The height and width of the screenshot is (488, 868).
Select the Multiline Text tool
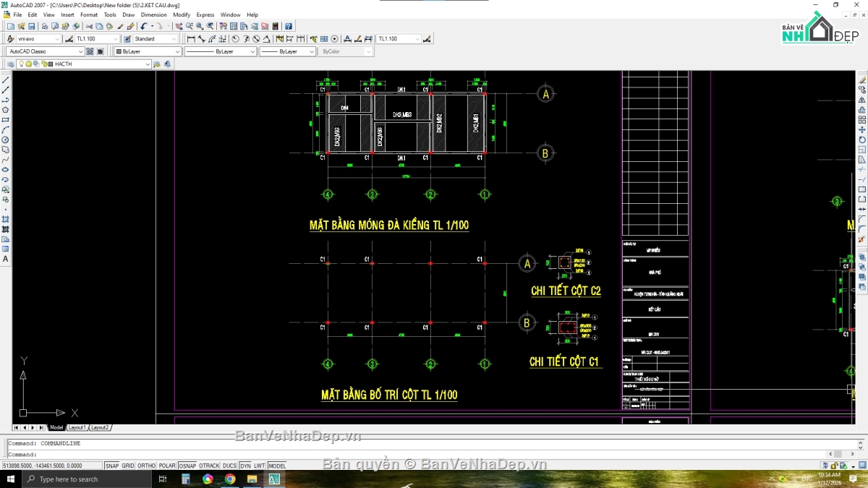(x=6, y=259)
